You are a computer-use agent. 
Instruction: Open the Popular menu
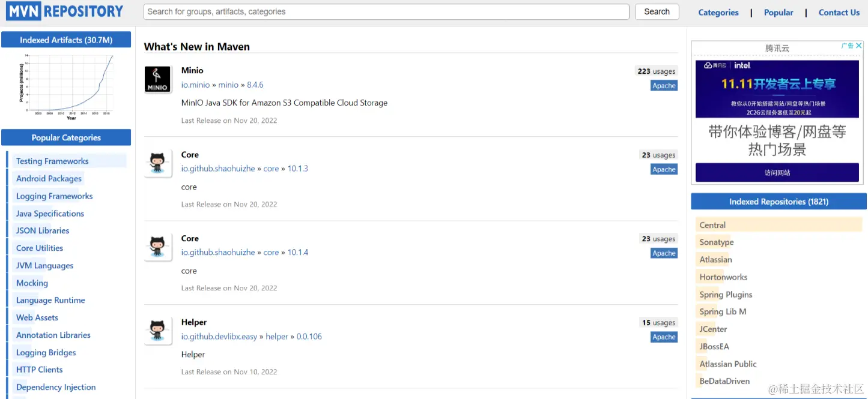click(778, 13)
